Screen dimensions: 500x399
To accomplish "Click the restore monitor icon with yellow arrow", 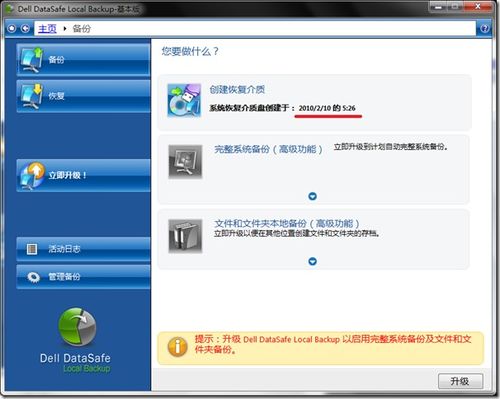I will point(32,96).
